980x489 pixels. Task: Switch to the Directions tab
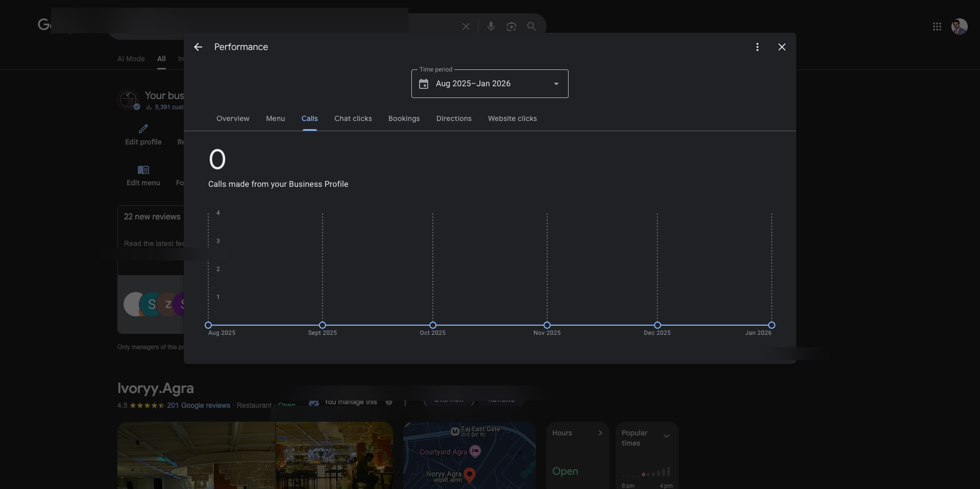click(454, 118)
